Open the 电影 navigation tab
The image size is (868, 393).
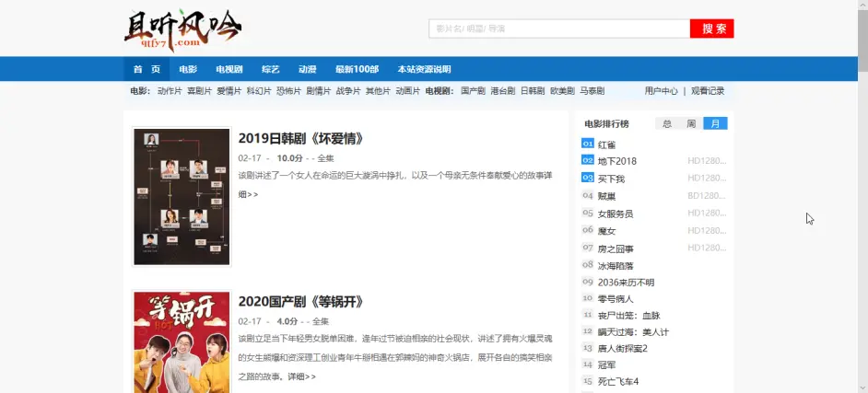[x=188, y=69]
